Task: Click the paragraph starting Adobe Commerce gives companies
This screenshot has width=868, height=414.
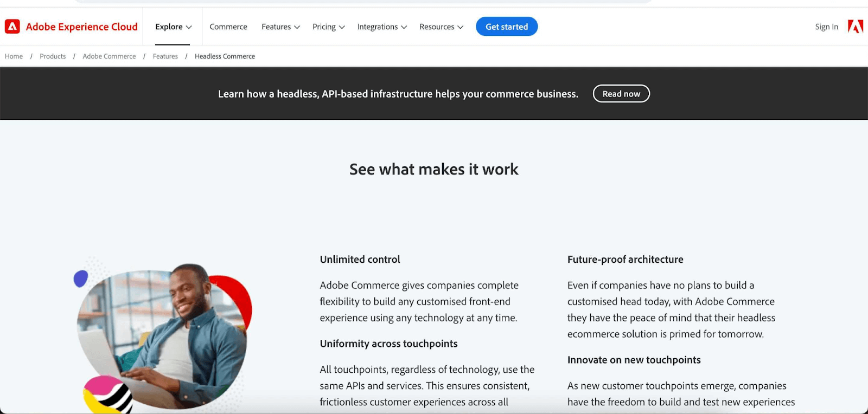Action: [x=419, y=301]
